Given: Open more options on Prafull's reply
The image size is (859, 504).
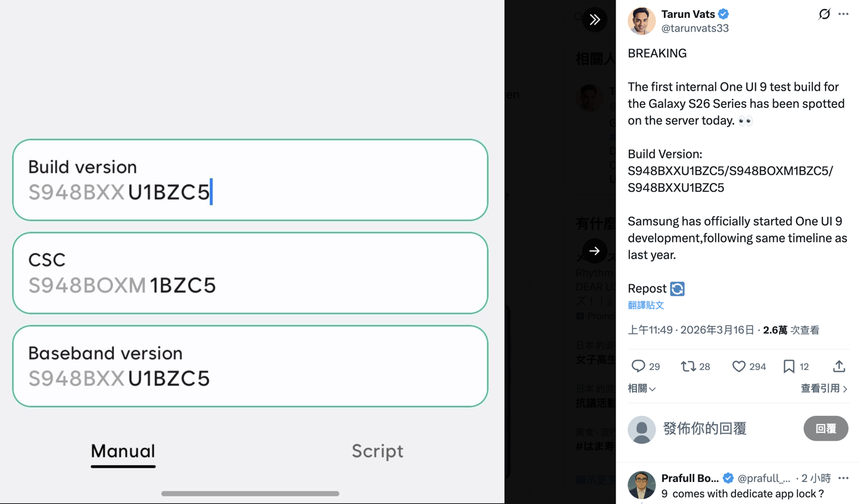Looking at the screenshot, I should [843, 478].
